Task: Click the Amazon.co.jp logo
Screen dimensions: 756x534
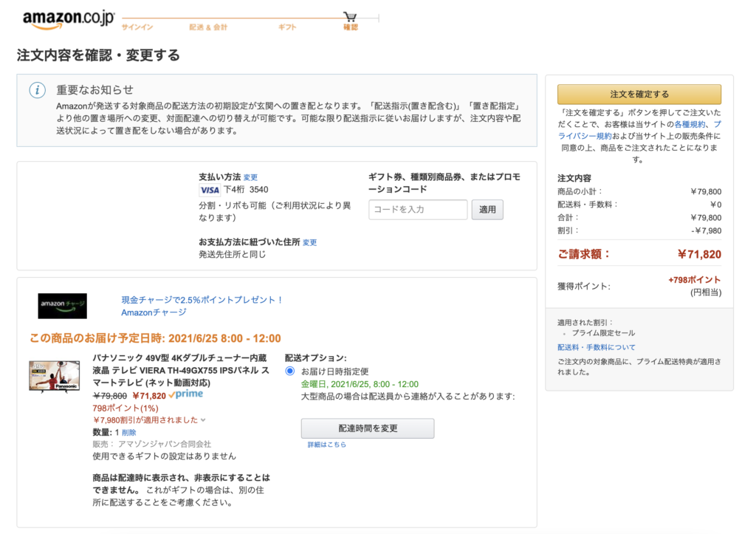Action: pos(68,19)
